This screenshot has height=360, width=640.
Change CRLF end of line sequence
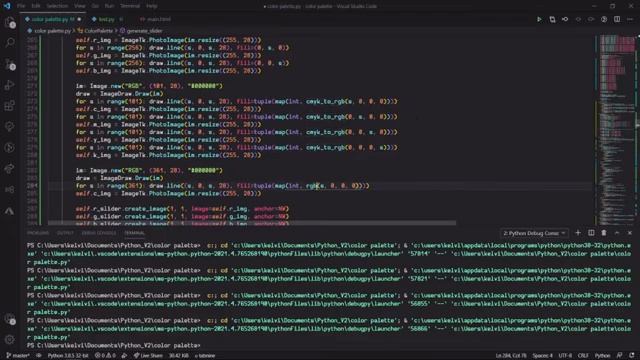583,356
